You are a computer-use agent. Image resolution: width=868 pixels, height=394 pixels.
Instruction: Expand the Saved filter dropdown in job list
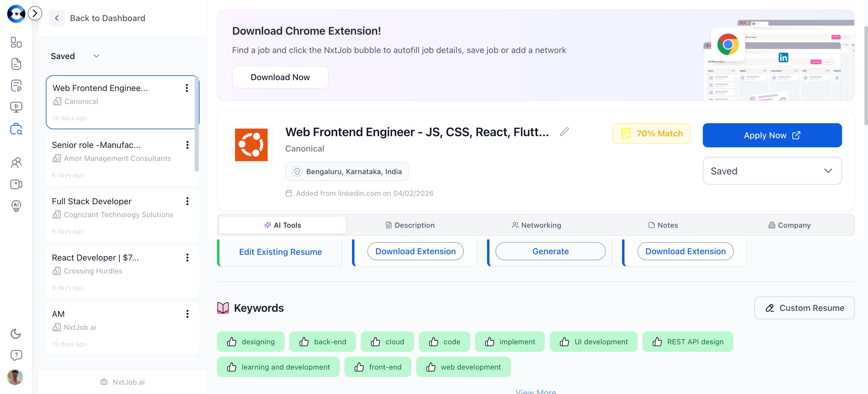click(x=75, y=56)
